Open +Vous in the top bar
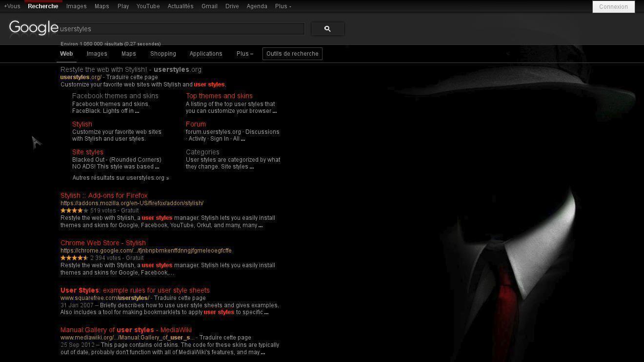Viewport: 644px width, 362px height. (12, 6)
